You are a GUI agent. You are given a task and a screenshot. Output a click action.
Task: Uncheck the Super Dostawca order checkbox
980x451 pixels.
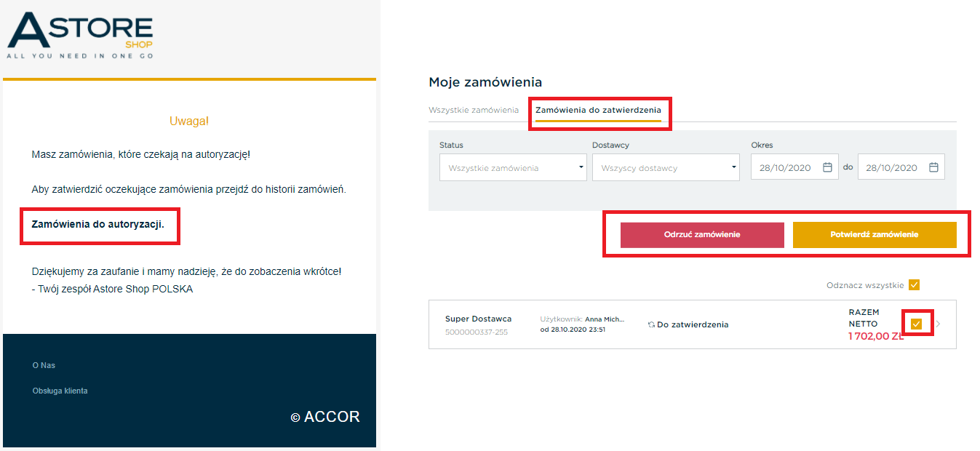[x=917, y=324]
